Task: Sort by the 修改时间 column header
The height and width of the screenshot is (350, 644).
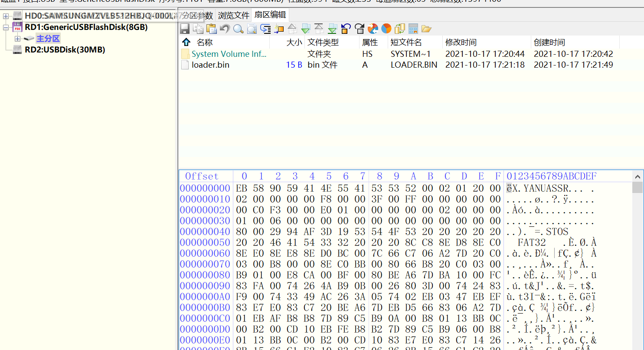Action: point(461,42)
